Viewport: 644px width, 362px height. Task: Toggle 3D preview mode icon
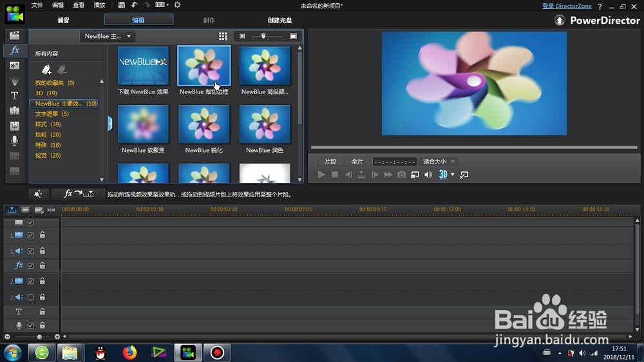click(x=443, y=175)
